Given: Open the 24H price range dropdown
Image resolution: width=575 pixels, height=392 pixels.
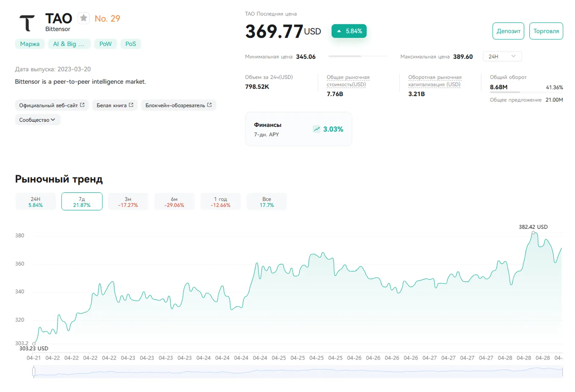Looking at the screenshot, I should (x=502, y=56).
